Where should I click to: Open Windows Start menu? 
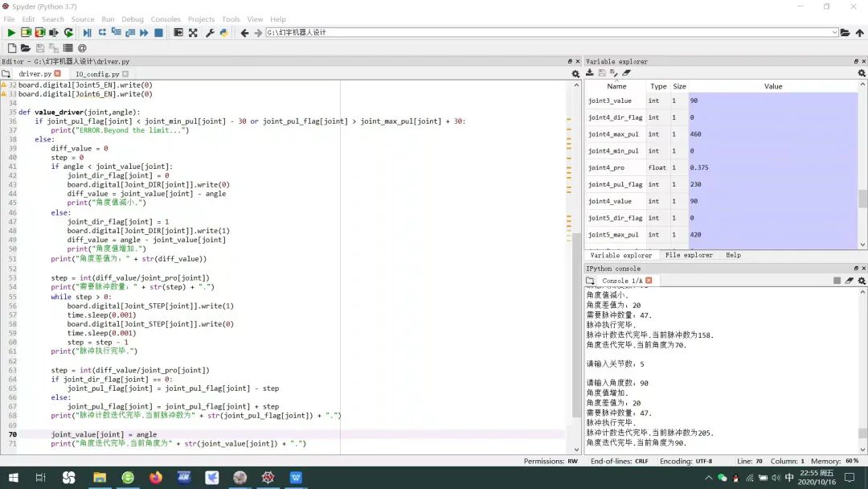point(14,478)
